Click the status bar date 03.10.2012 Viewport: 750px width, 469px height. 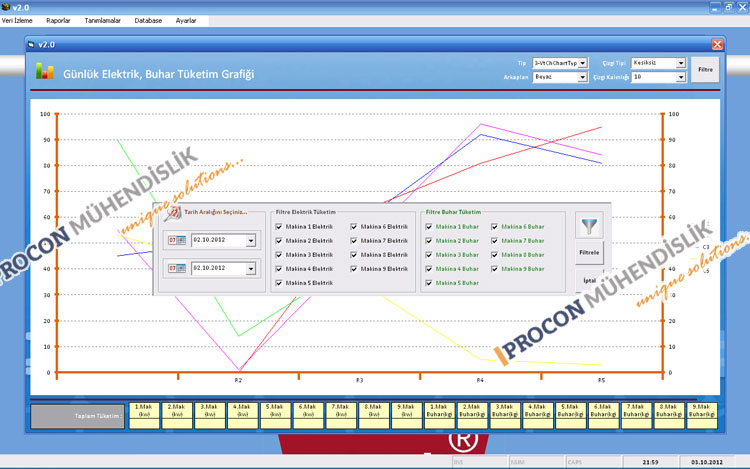tap(707, 462)
